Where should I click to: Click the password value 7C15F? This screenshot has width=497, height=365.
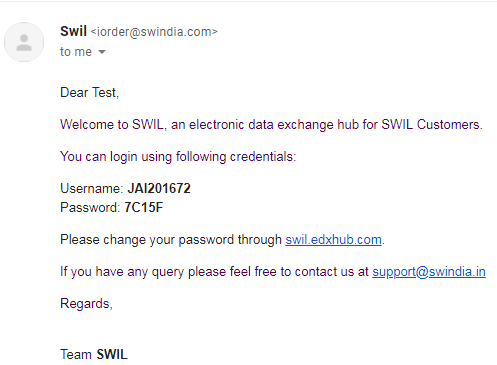click(x=144, y=207)
